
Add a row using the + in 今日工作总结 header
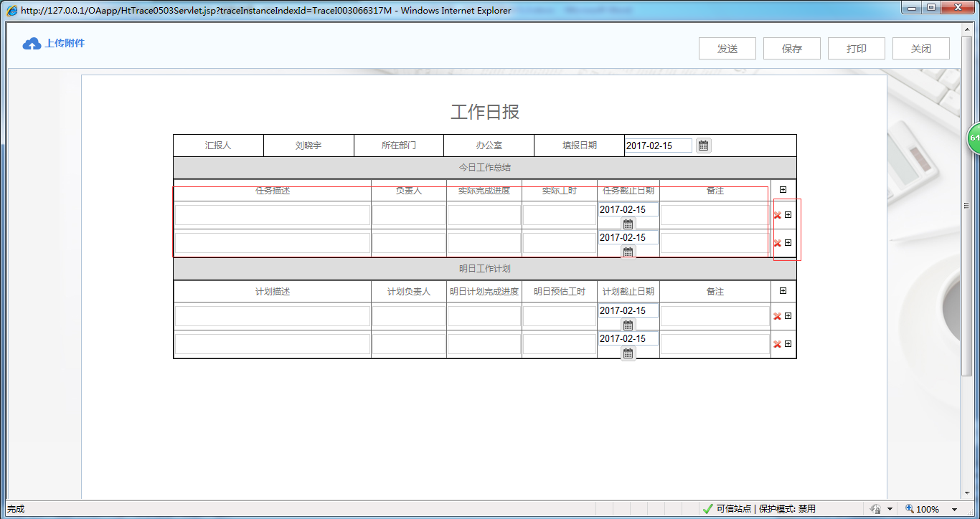(783, 189)
